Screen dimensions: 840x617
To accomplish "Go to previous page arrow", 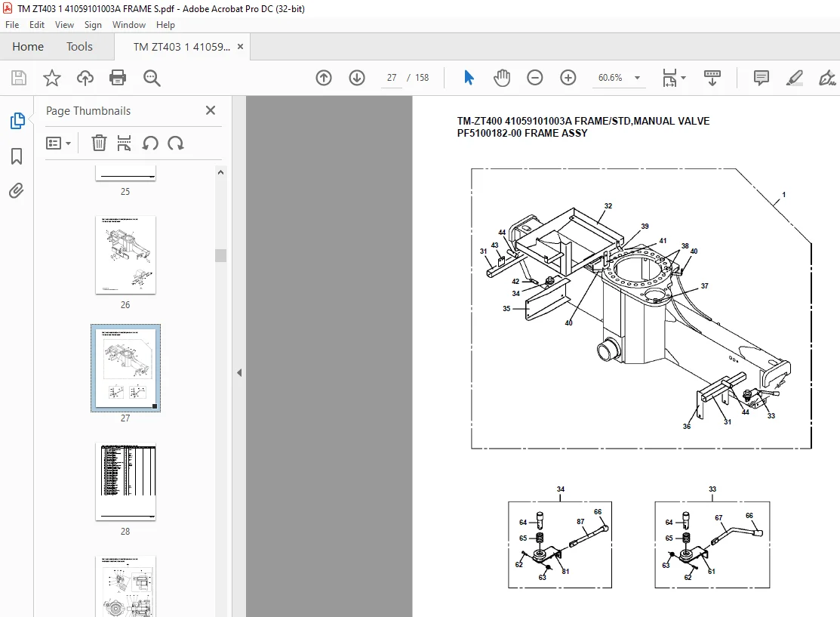I will [324, 78].
